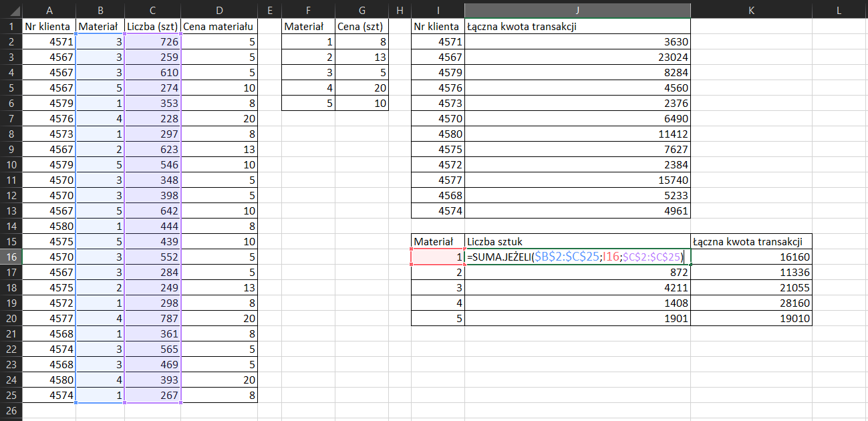Click client number 4574 in cell A25

point(49,396)
